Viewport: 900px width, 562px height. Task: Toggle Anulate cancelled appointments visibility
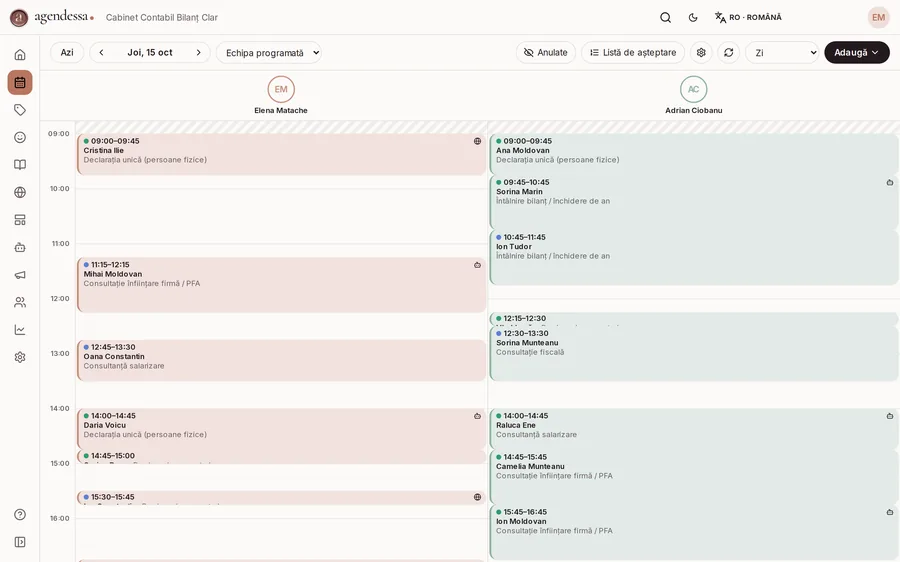(x=546, y=52)
